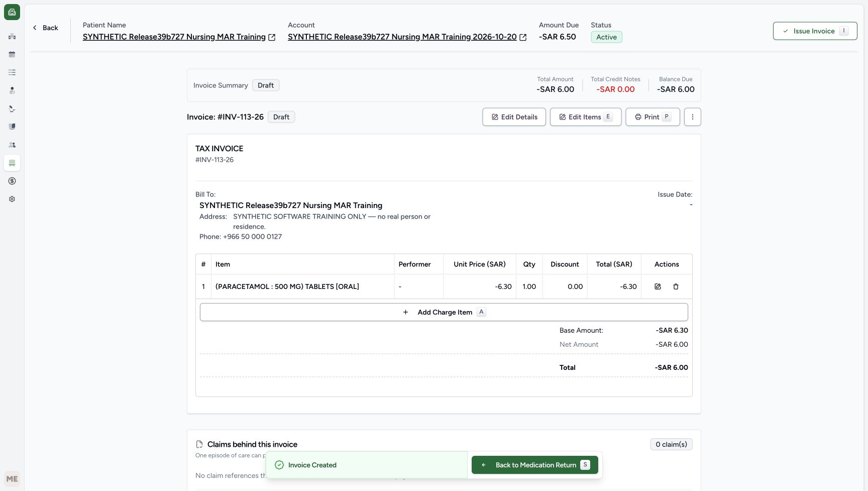
Task: Open the three-dot more options menu
Action: tap(692, 117)
